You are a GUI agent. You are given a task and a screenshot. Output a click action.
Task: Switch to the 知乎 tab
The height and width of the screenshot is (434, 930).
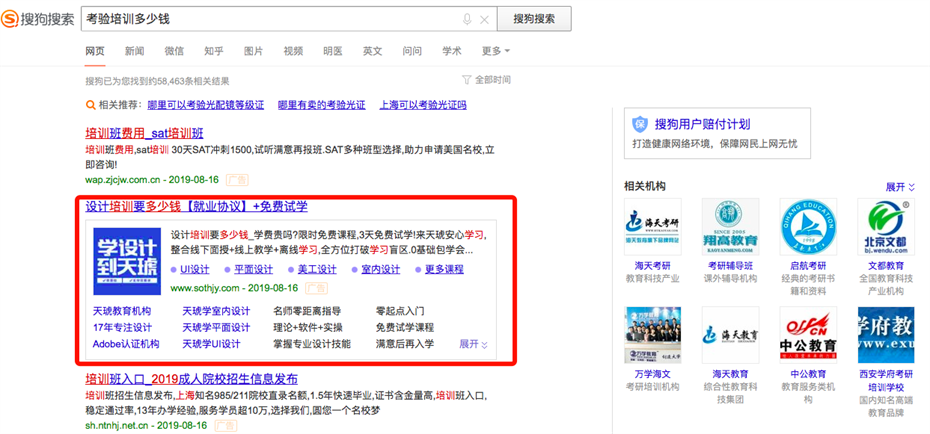pos(214,51)
